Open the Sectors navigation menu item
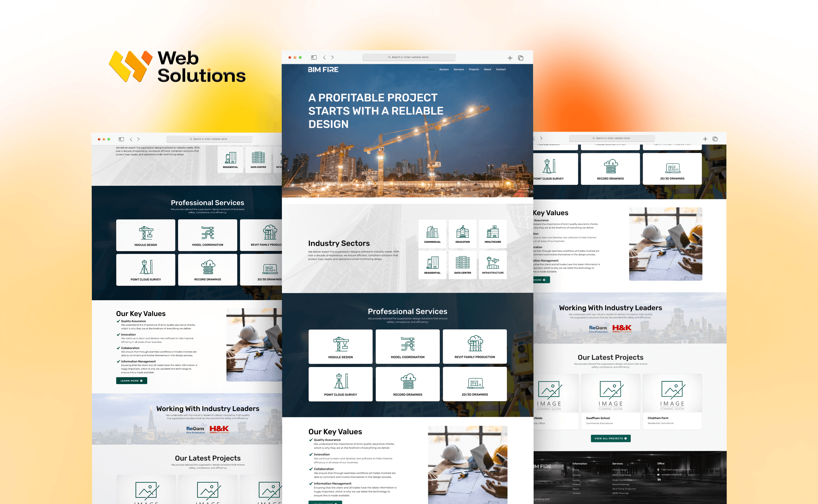Screen dimensions: 818x504 point(444,69)
